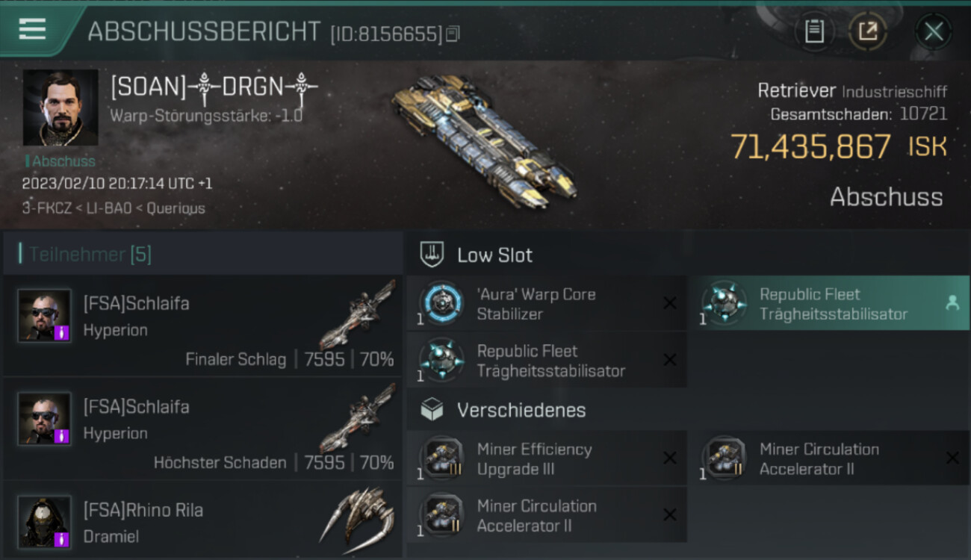The width and height of the screenshot is (971, 560).
Task: Select the 'Aura' Warp Core Stabilizer item
Action: 547,304
